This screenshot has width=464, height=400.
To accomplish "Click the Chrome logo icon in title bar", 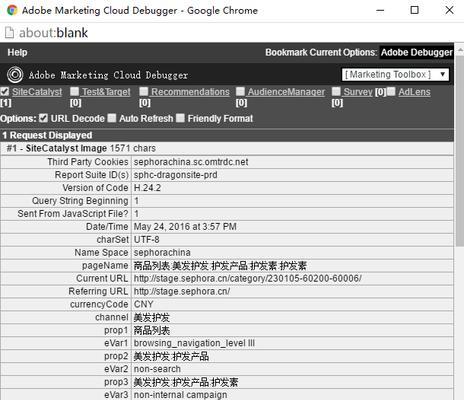I will point(12,10).
